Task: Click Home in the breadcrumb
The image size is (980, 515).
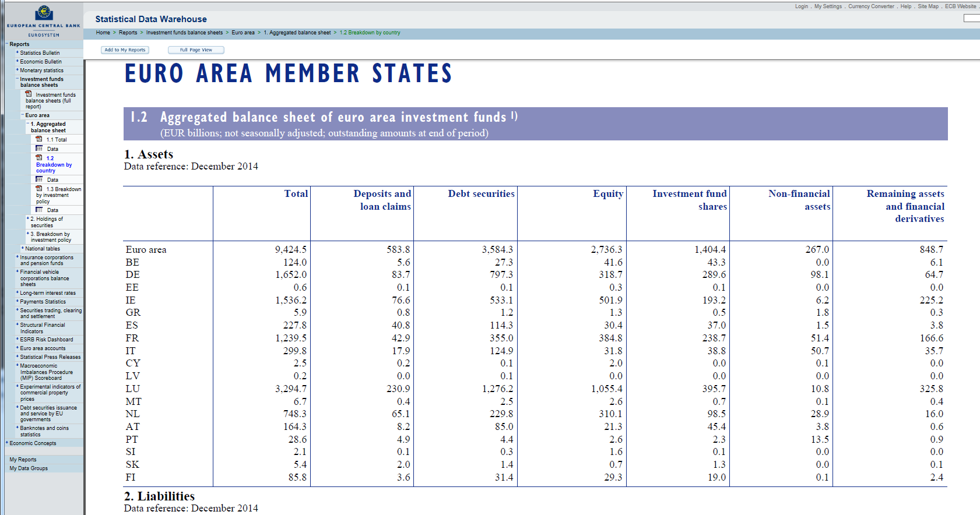Action: (x=103, y=33)
